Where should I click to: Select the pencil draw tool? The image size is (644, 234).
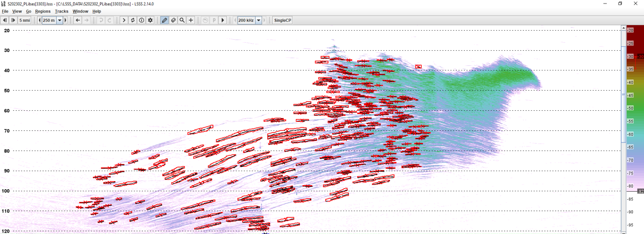(x=165, y=20)
